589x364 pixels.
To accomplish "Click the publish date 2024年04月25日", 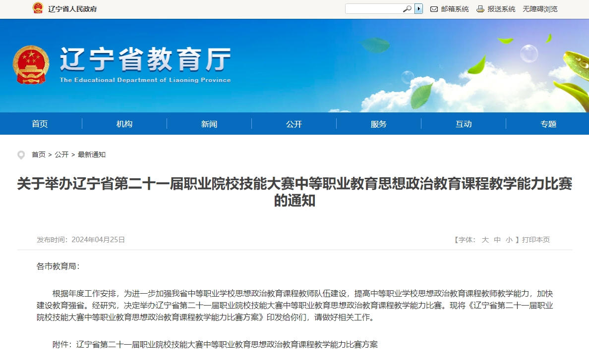I will [98, 239].
